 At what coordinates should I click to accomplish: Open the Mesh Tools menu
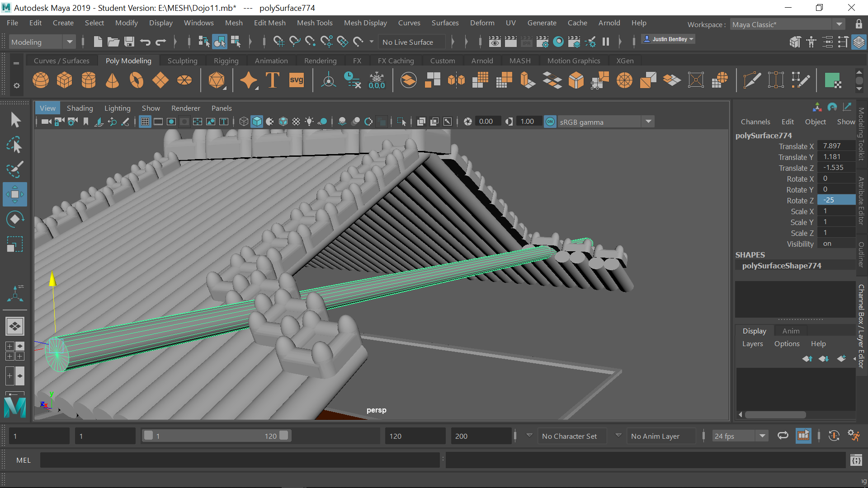(315, 23)
